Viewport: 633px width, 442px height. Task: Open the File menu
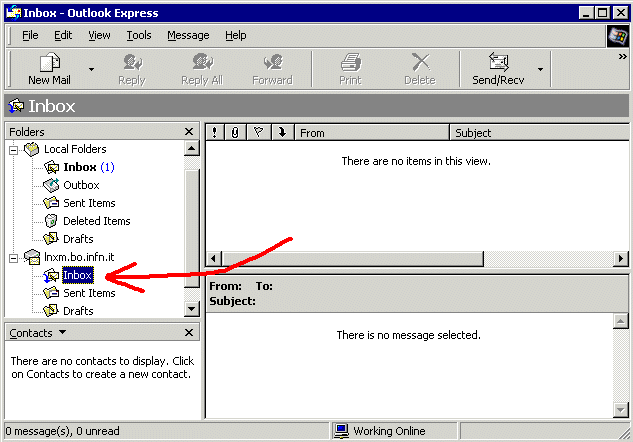click(x=30, y=36)
